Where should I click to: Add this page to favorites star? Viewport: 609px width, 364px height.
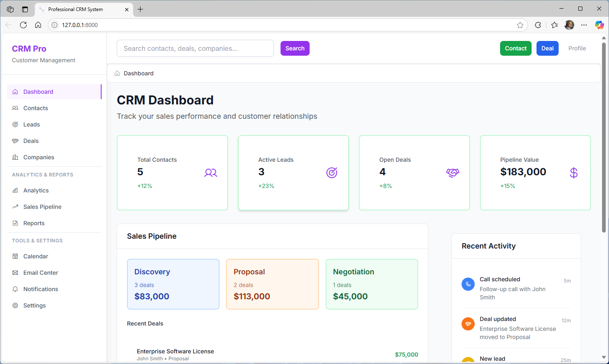pos(520,25)
